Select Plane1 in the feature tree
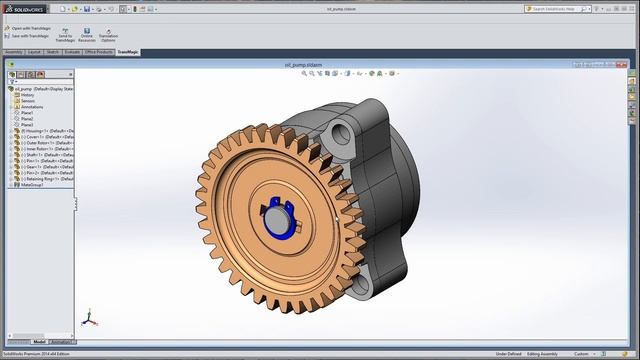The height and width of the screenshot is (360, 640). (x=24, y=113)
